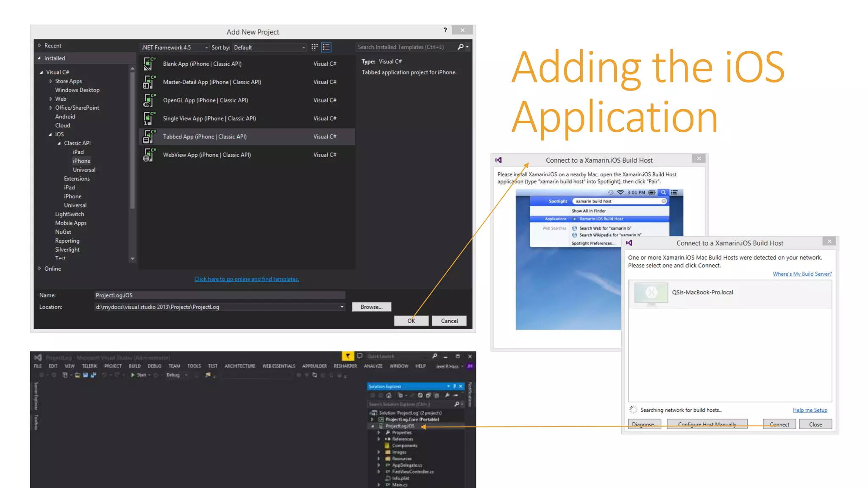Click the Save All icon in Visual Studio toolbar
Image resolution: width=868 pixels, height=488 pixels.
click(x=93, y=375)
